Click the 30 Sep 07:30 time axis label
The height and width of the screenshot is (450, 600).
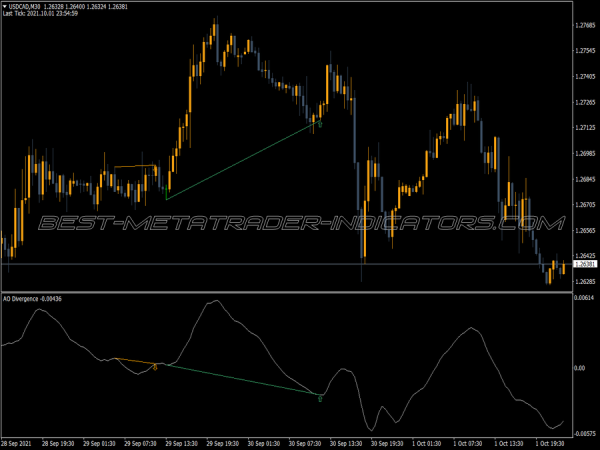pos(305,443)
